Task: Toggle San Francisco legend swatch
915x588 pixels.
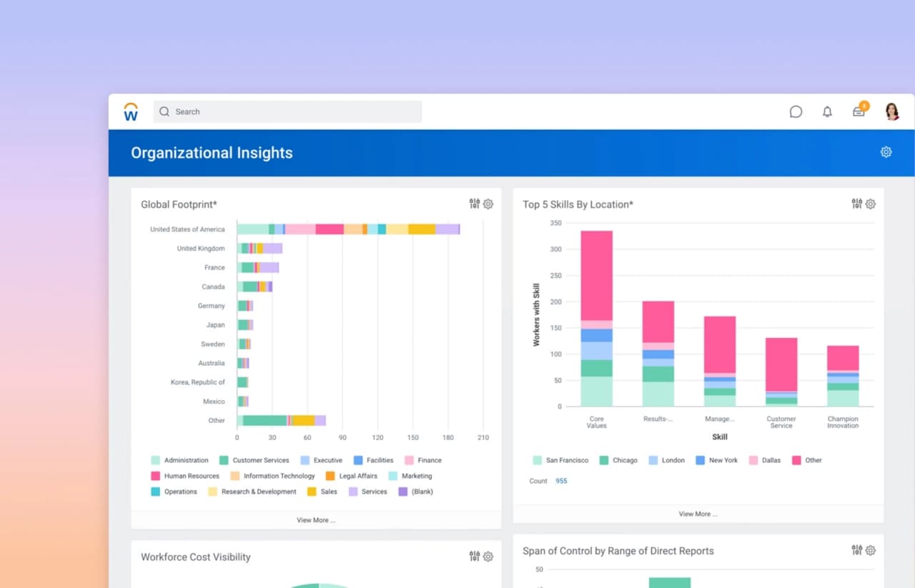Action: tap(538, 460)
